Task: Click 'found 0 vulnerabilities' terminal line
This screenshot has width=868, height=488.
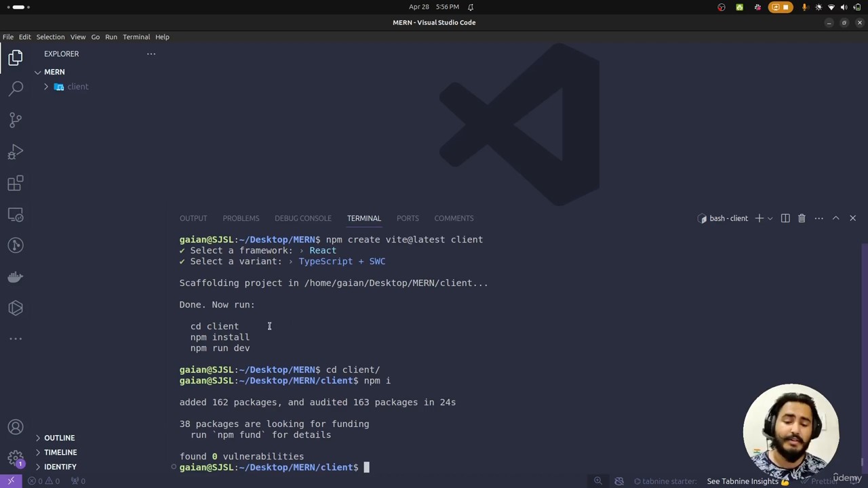Action: coord(241,456)
